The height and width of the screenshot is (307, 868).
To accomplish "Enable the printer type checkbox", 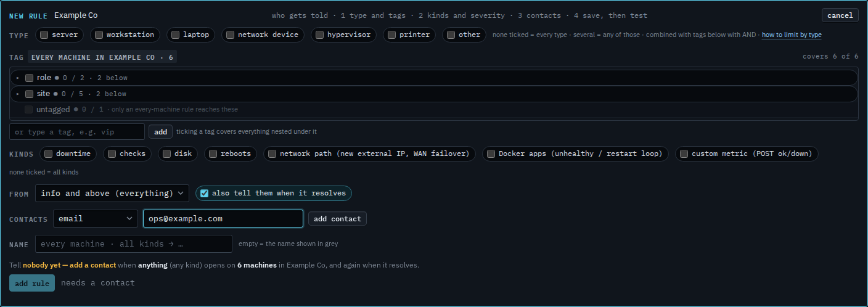I will pyautogui.click(x=391, y=35).
